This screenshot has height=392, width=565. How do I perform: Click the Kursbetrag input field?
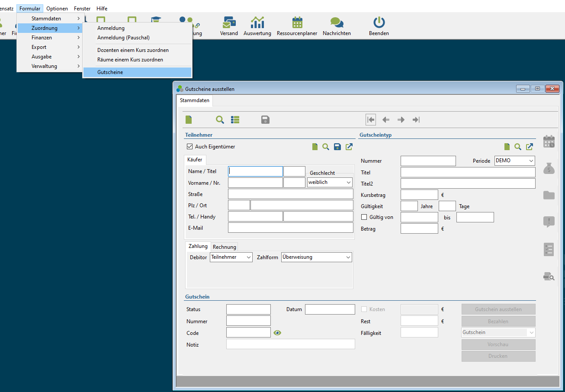(419, 195)
